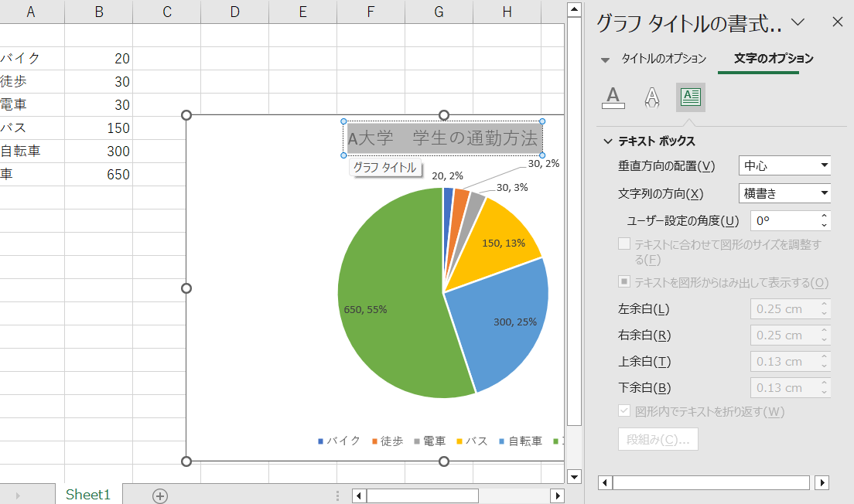Click the format pane scroll right arrow
Screen dimensions: 854x504
click(x=822, y=483)
